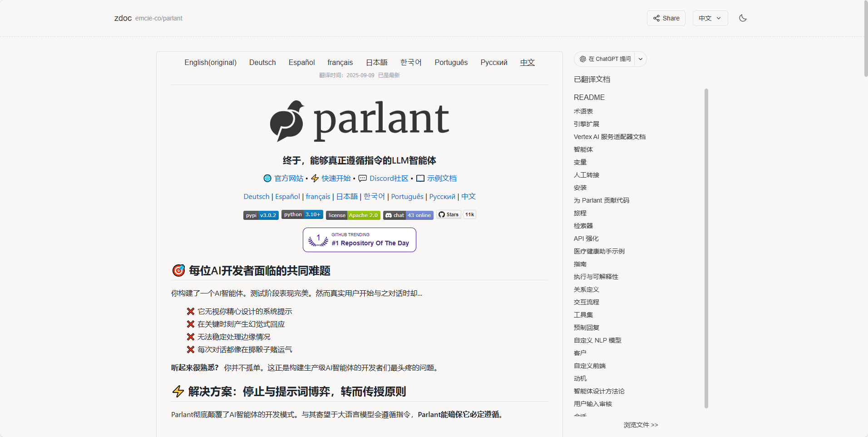Click the pypi v3.0.2 badge

(x=261, y=215)
